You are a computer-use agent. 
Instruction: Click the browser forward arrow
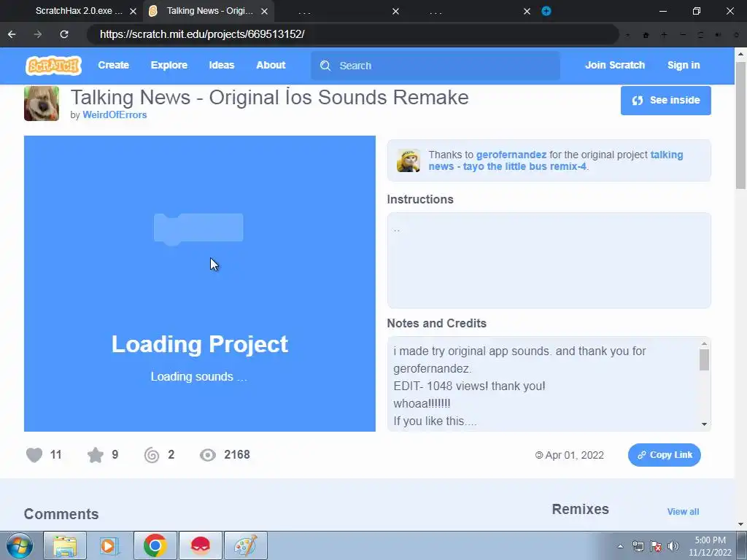click(38, 34)
